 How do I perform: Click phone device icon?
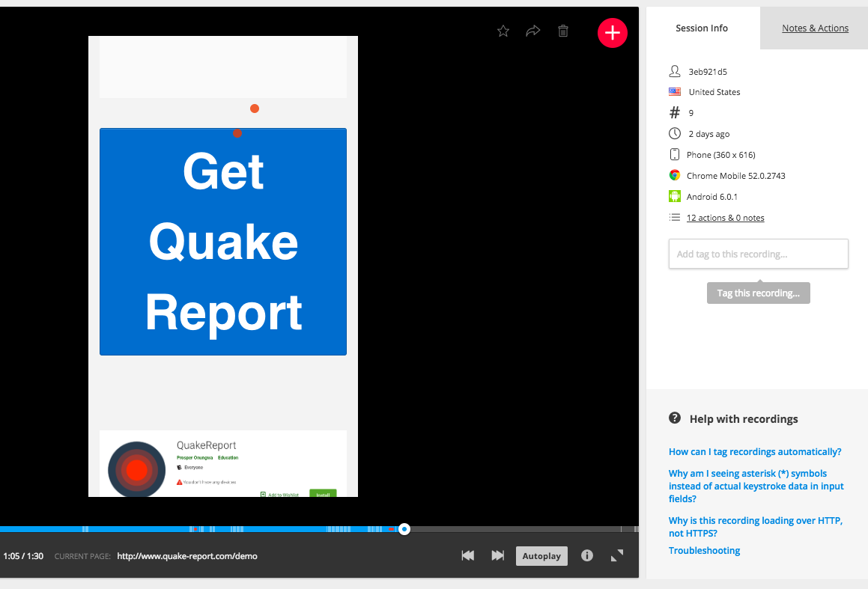674,154
